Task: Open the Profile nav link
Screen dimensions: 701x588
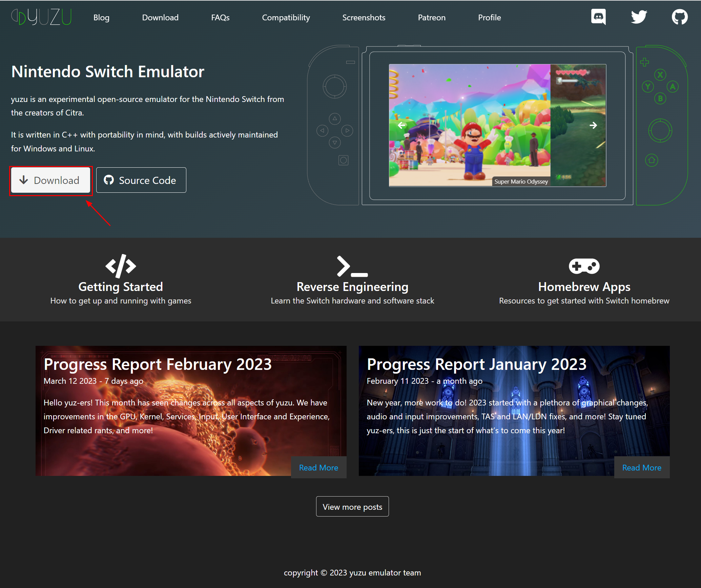Action: [489, 17]
